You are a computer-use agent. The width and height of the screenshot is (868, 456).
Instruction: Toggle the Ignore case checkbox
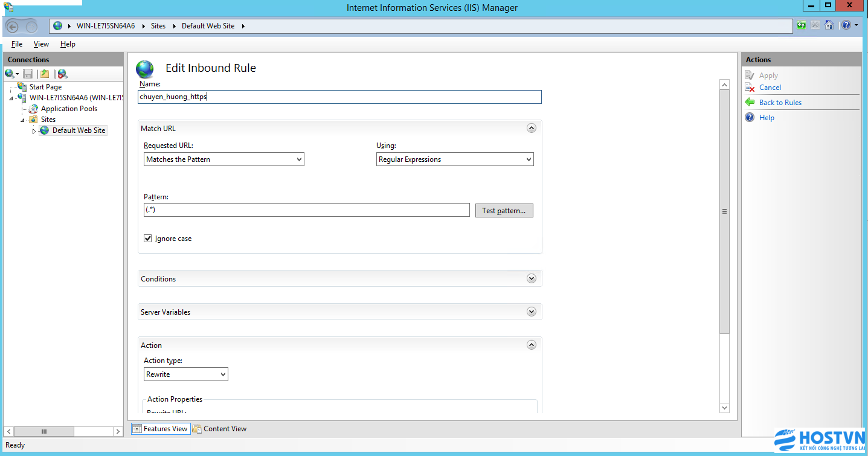[x=148, y=239]
